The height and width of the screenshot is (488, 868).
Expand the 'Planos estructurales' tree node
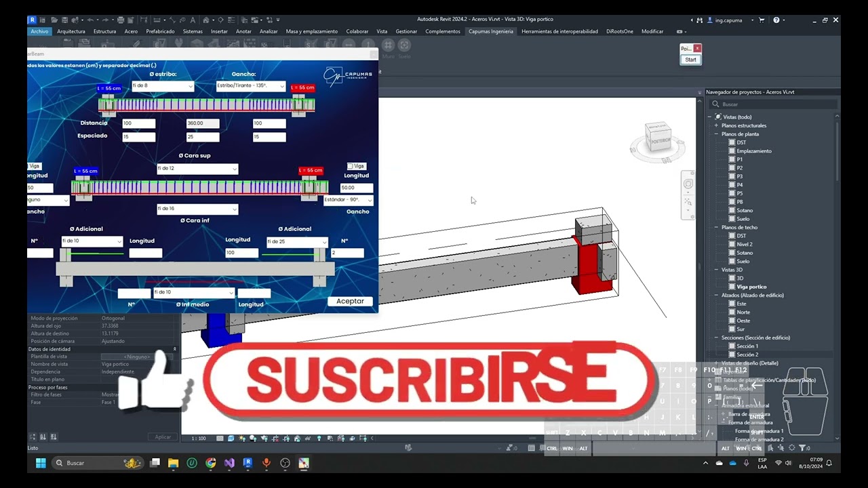[716, 125]
